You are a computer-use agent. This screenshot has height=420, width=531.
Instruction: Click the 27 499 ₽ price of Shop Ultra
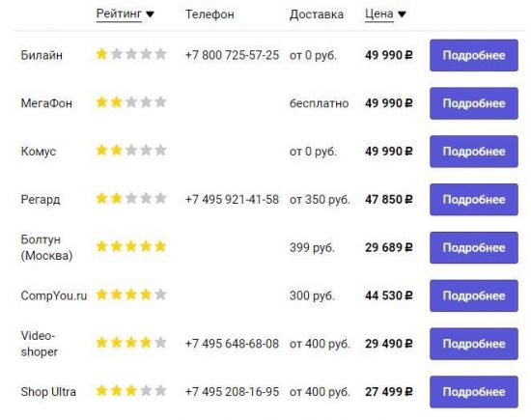point(389,392)
